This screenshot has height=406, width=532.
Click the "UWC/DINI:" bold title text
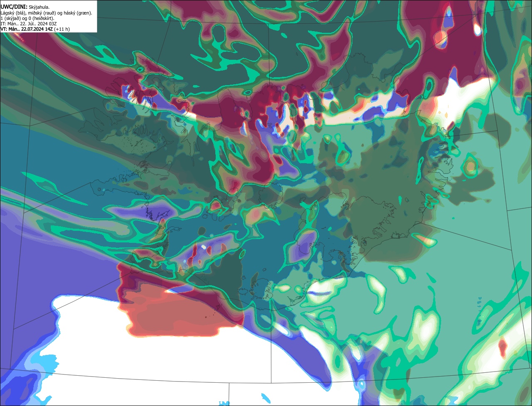click(14, 7)
